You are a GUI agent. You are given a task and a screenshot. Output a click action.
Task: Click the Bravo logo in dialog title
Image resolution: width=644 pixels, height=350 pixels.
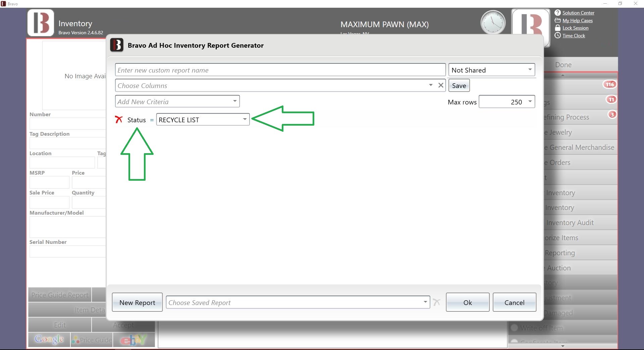117,45
